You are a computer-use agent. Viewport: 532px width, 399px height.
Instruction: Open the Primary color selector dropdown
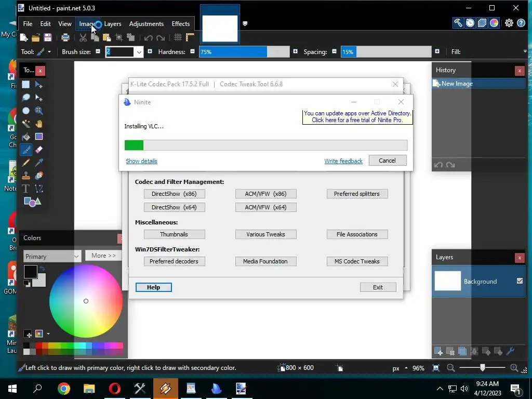click(x=52, y=256)
